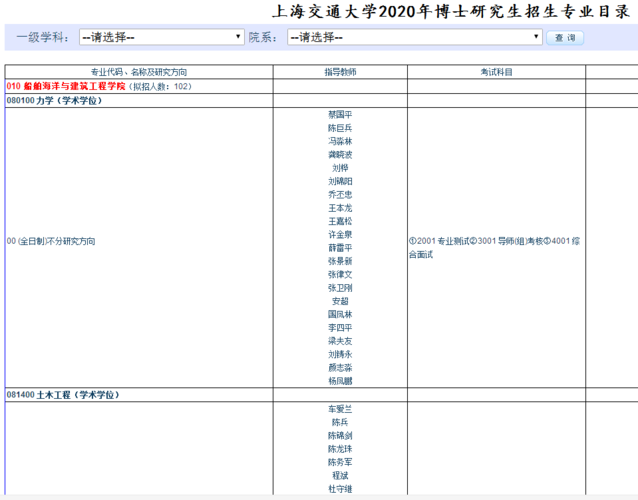Click the exam subjects text starting ①2001 专业测试
Viewport: 638px width, 500px height.
tap(494, 248)
